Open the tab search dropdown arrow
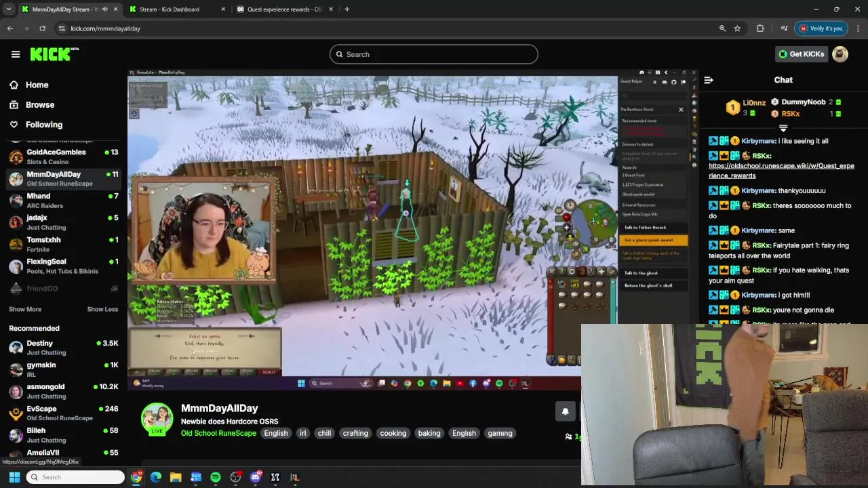This screenshot has width=868, height=488. click(8, 9)
